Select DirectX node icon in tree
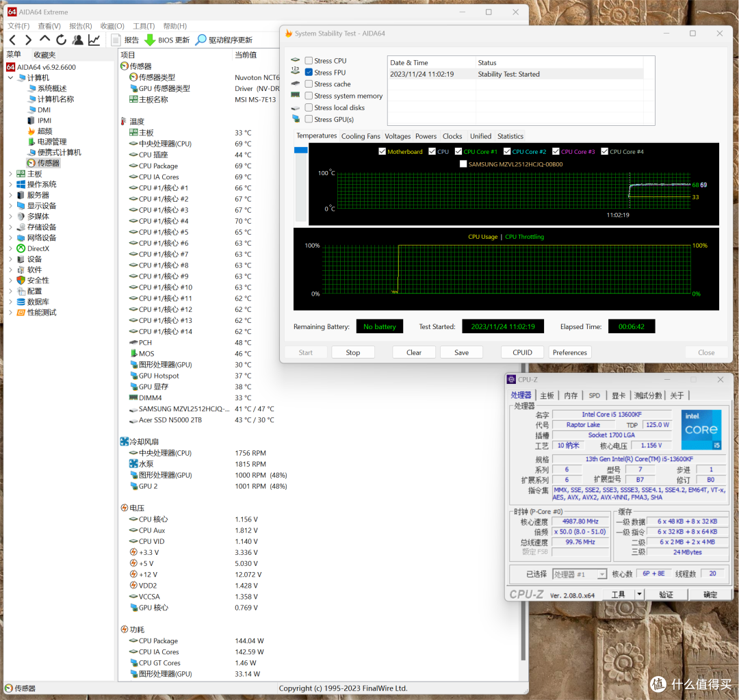The height and width of the screenshot is (700, 739). pos(21,248)
